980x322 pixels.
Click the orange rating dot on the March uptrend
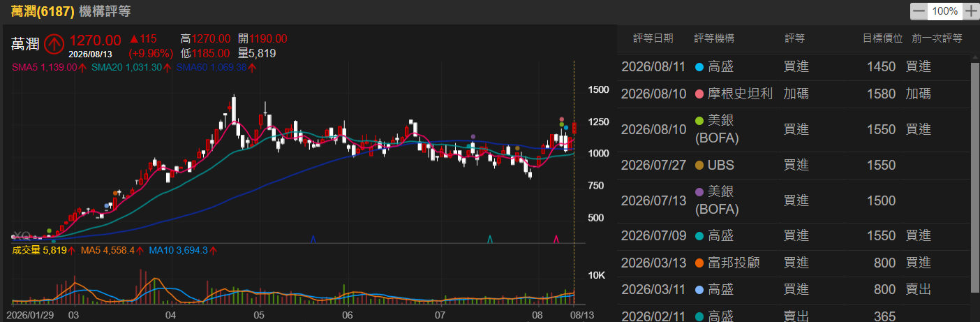115,192
